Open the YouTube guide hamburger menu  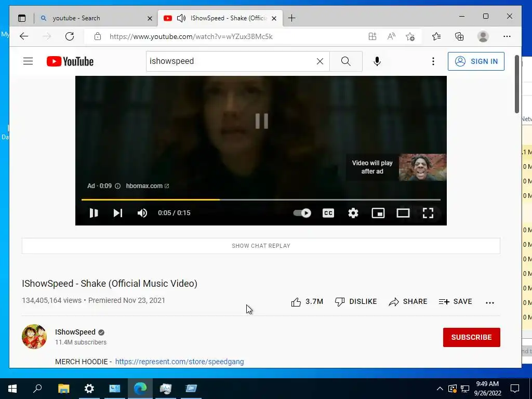click(28, 61)
